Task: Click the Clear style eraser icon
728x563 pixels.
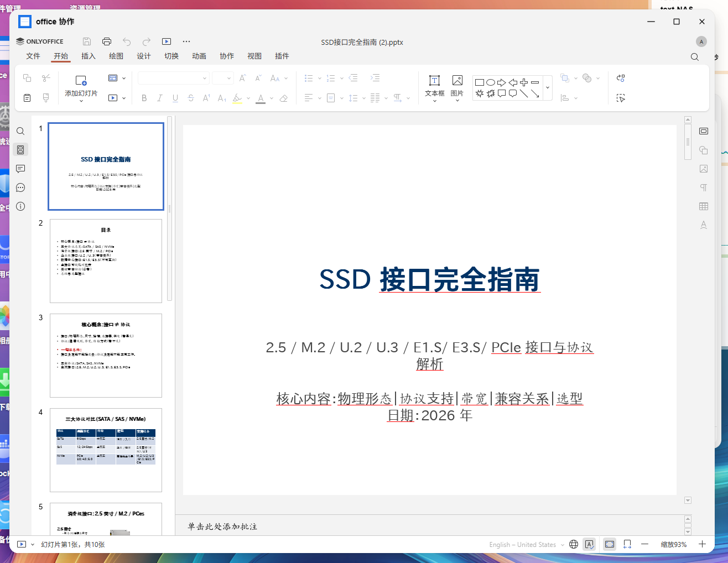Action: tap(284, 98)
